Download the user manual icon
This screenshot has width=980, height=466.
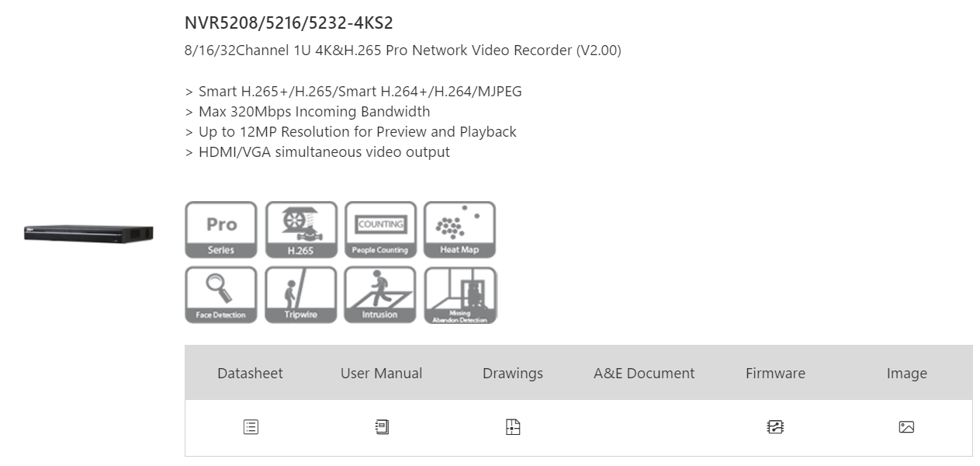[x=382, y=426]
